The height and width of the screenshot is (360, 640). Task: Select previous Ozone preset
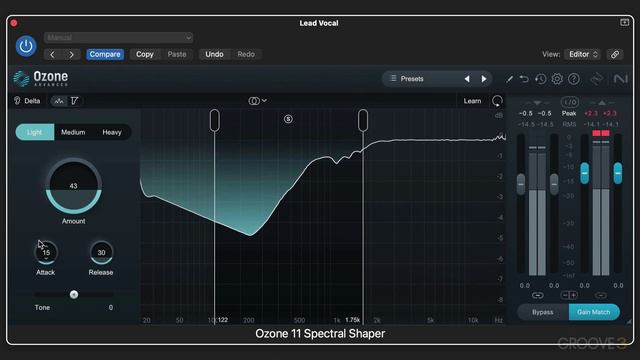tap(467, 79)
